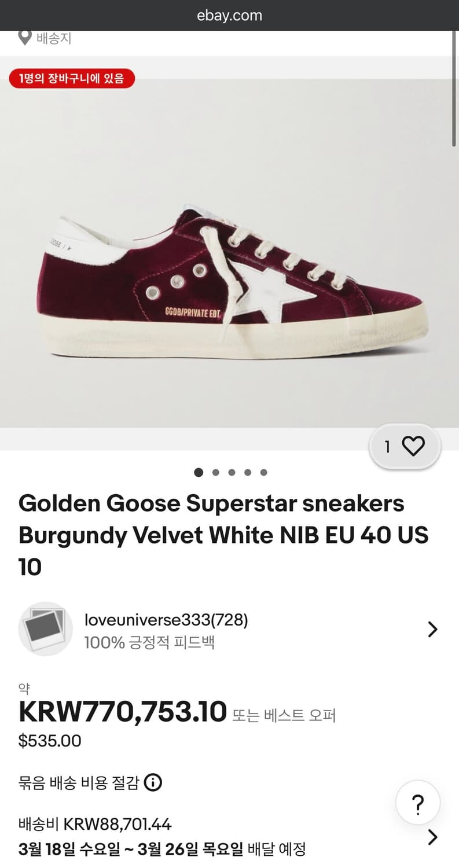Expand seller details chevron
459x868 pixels.
click(x=432, y=629)
